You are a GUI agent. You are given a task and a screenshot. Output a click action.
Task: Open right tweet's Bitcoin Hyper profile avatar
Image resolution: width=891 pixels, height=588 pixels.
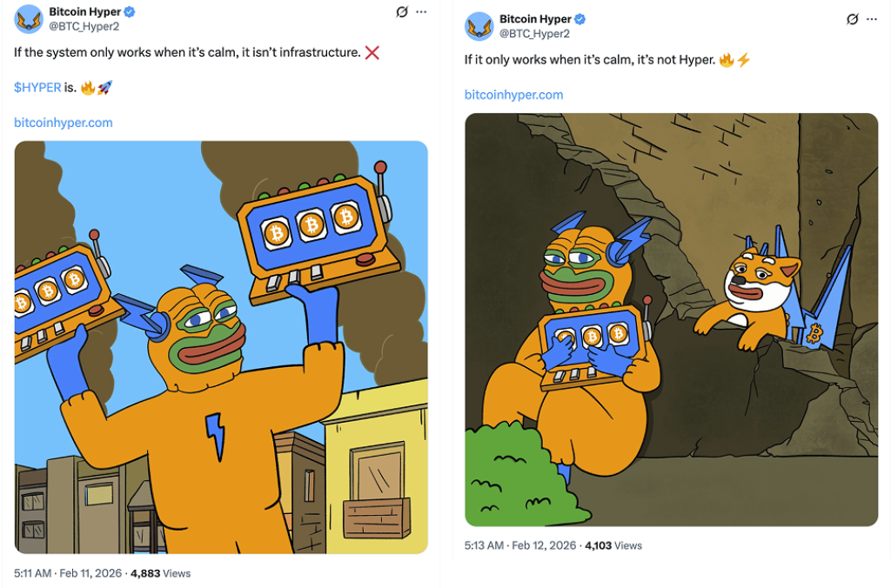(x=479, y=26)
